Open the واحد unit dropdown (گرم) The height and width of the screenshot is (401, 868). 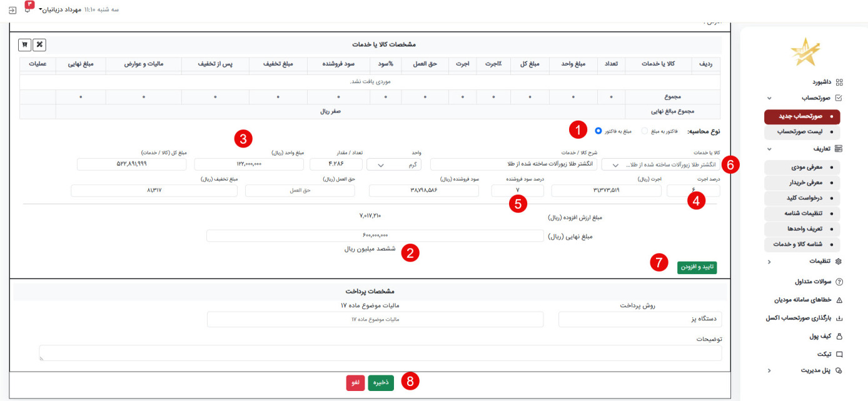(394, 164)
